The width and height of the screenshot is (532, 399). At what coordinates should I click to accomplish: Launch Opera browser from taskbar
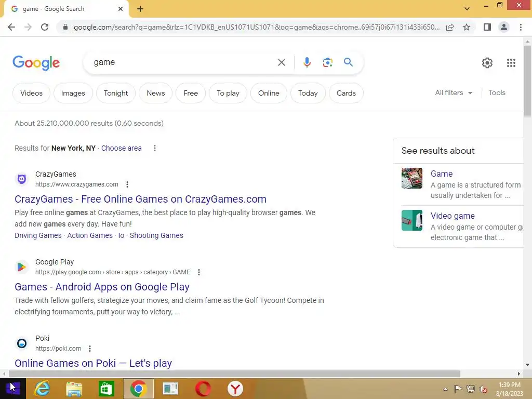click(x=203, y=389)
